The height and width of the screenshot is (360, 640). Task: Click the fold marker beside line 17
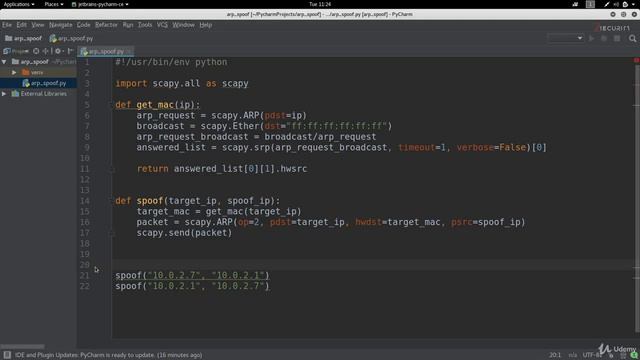click(112, 233)
